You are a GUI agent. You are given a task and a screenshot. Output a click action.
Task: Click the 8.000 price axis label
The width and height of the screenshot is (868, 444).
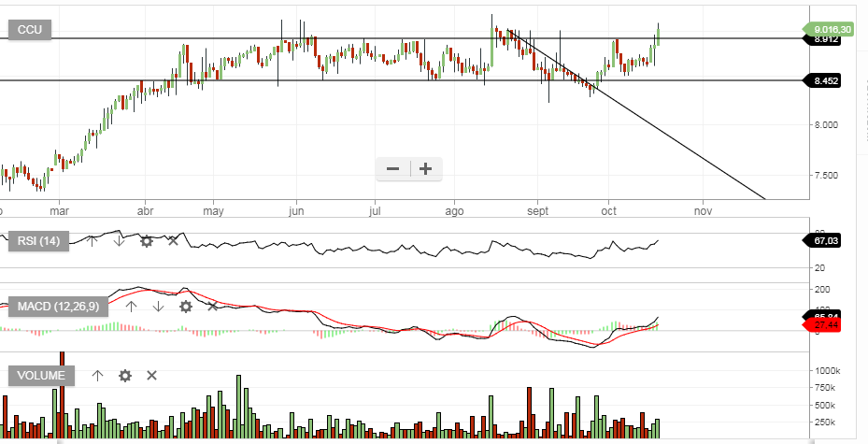pyautogui.click(x=826, y=125)
